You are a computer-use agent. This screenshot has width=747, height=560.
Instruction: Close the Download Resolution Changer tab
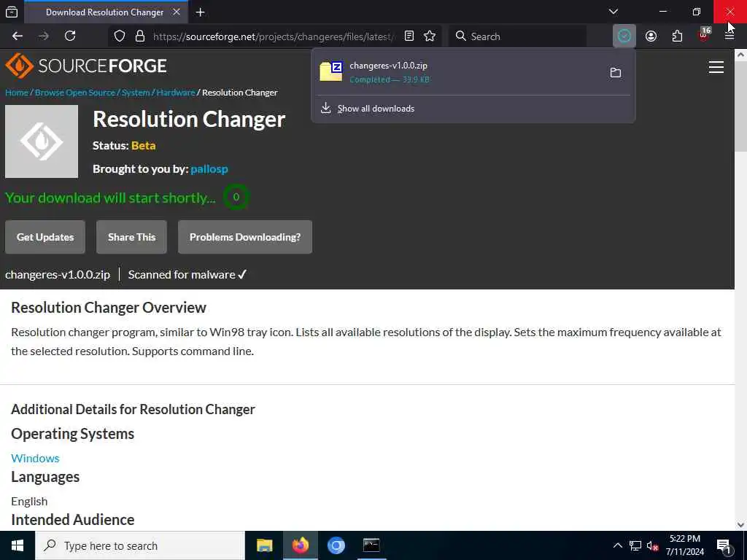tap(177, 12)
